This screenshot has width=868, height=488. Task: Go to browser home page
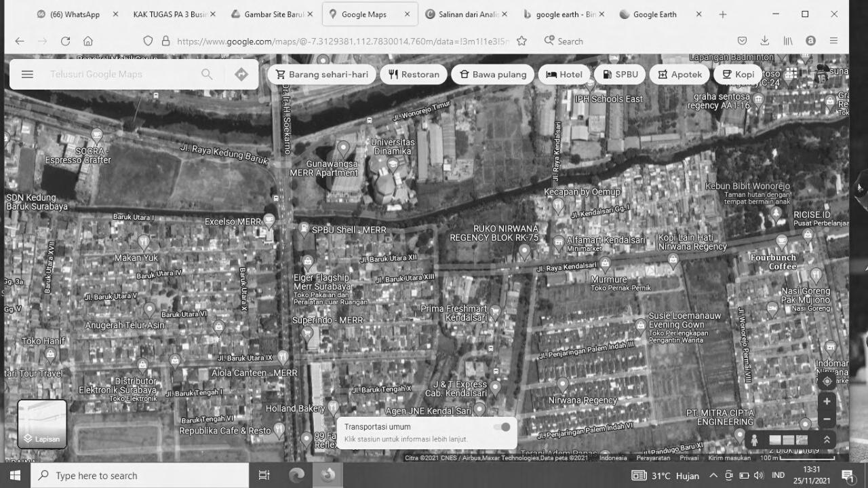88,41
